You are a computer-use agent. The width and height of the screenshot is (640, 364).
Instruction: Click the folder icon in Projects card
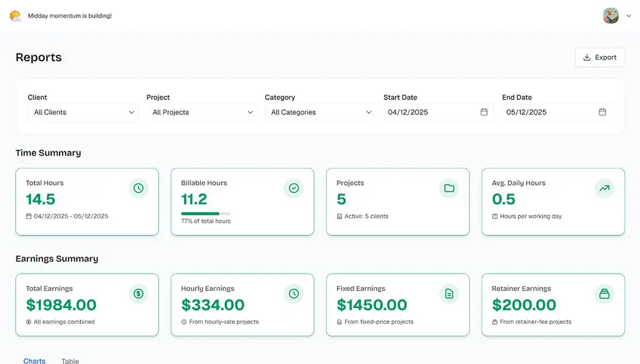pyautogui.click(x=449, y=188)
